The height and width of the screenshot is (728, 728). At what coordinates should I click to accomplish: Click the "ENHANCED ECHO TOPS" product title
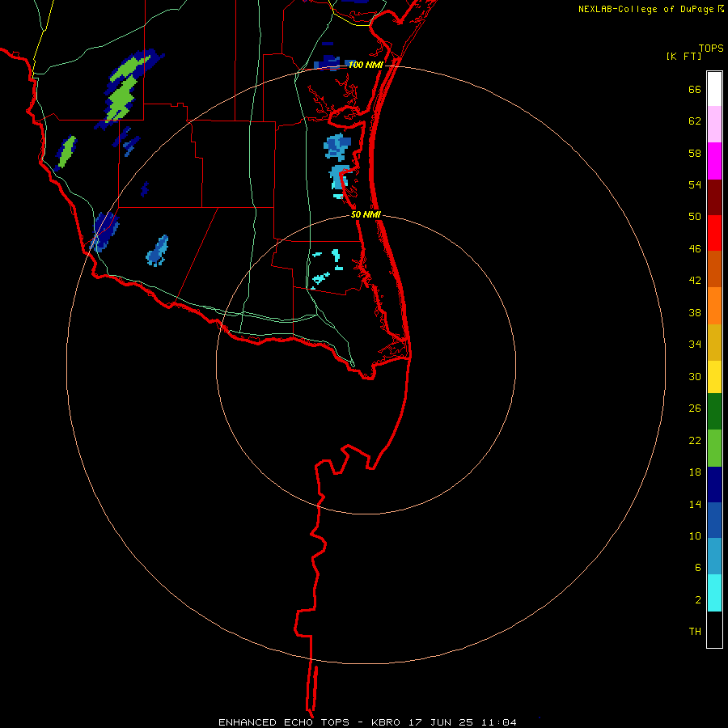[284, 722]
